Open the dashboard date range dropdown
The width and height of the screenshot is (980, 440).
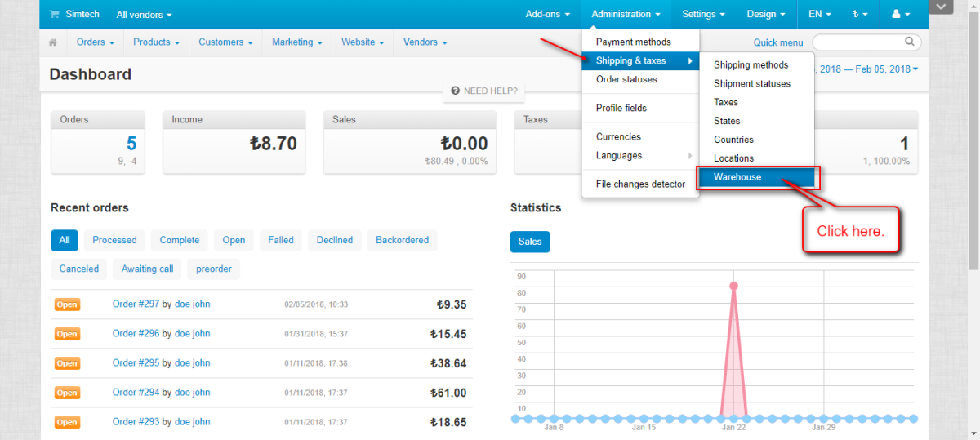[x=867, y=69]
